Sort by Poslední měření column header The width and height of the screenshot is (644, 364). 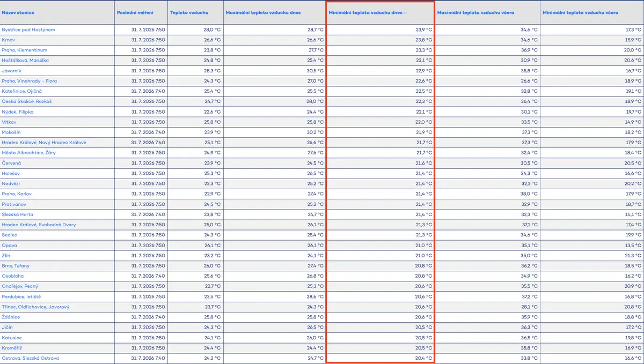pyautogui.click(x=133, y=12)
